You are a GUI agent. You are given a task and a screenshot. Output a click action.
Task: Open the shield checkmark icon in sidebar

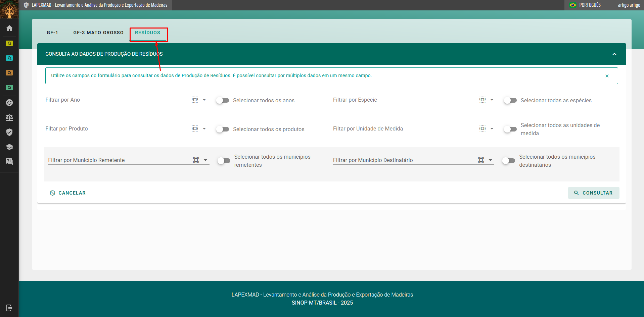(x=9, y=132)
